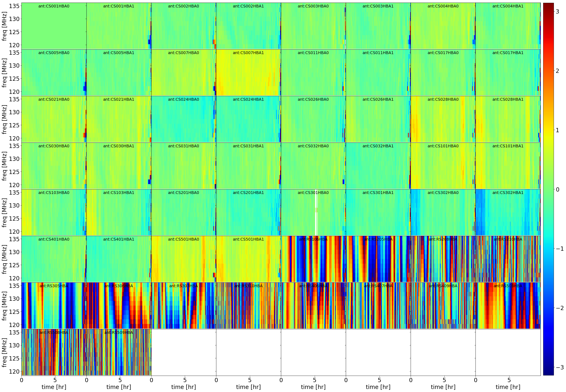This screenshot has width=566, height=392.
Task: Select the ant:CS003HBA0 label text
Action: (313, 6)
